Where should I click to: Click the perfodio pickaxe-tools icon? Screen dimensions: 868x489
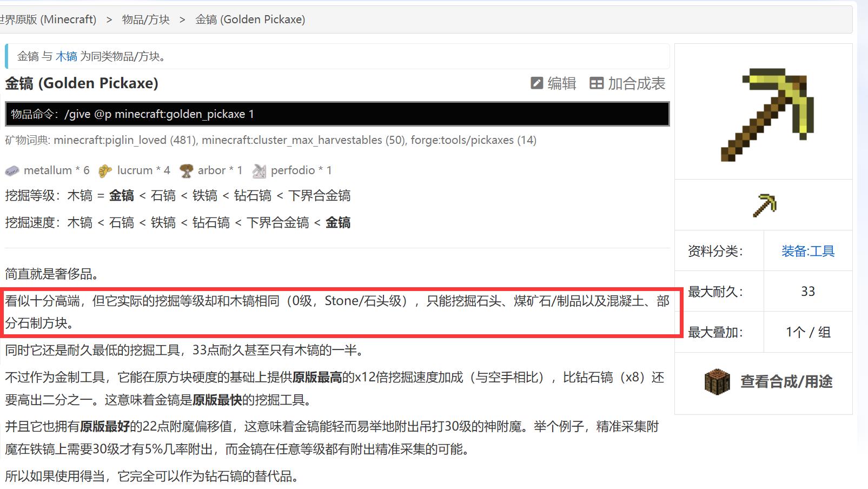pos(259,170)
